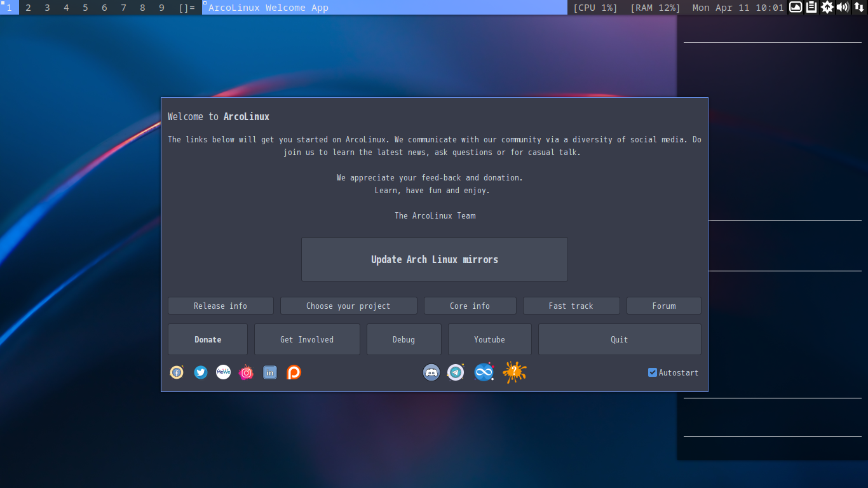
Task: Click the orange splash question-mark icon
Action: point(514,372)
